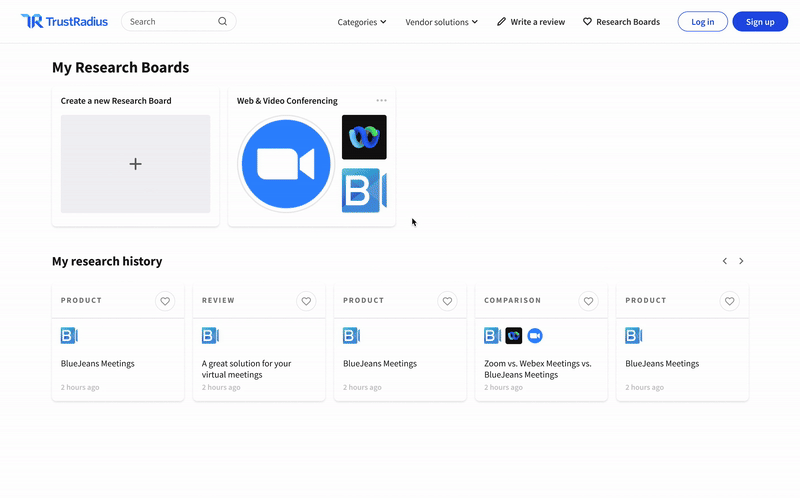Favorite the Comparison card
Viewport: 800px width, 498px height.
(588, 301)
